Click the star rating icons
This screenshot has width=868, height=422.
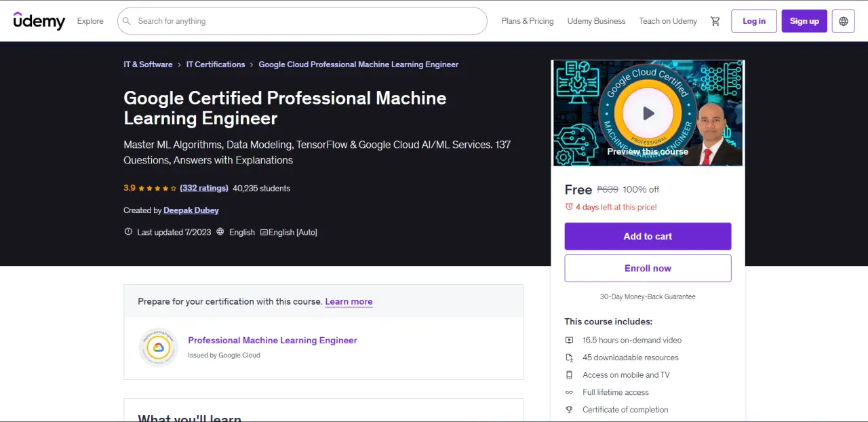[x=158, y=189]
